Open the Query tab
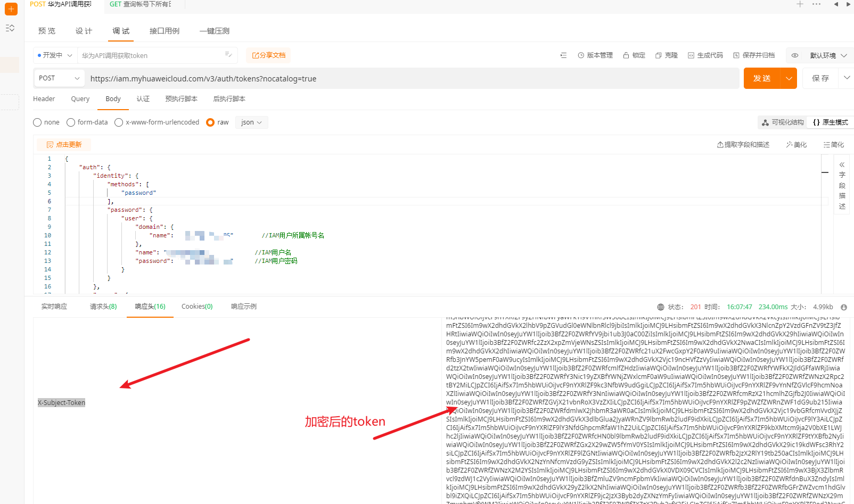The width and height of the screenshot is (854, 504). [80, 99]
